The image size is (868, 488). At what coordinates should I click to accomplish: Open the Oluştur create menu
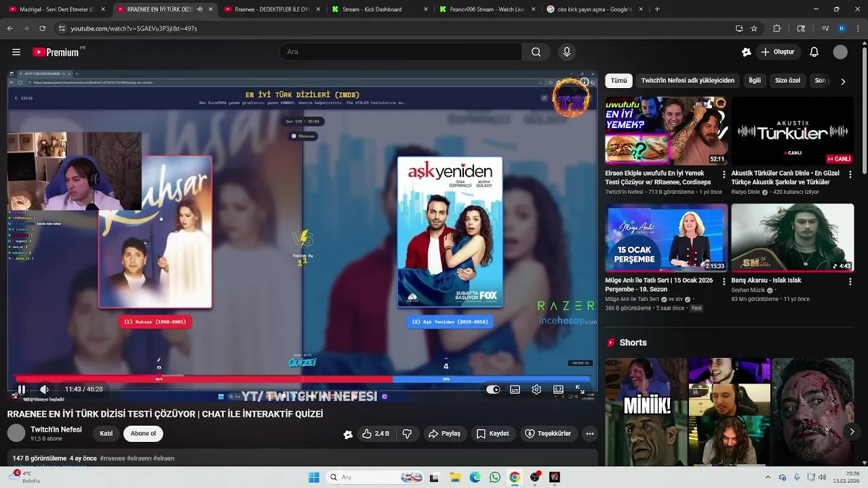(x=778, y=52)
